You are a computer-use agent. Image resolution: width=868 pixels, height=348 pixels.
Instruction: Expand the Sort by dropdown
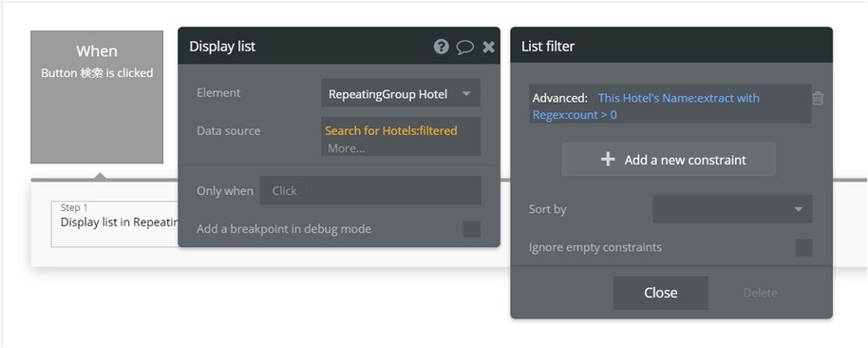(732, 209)
